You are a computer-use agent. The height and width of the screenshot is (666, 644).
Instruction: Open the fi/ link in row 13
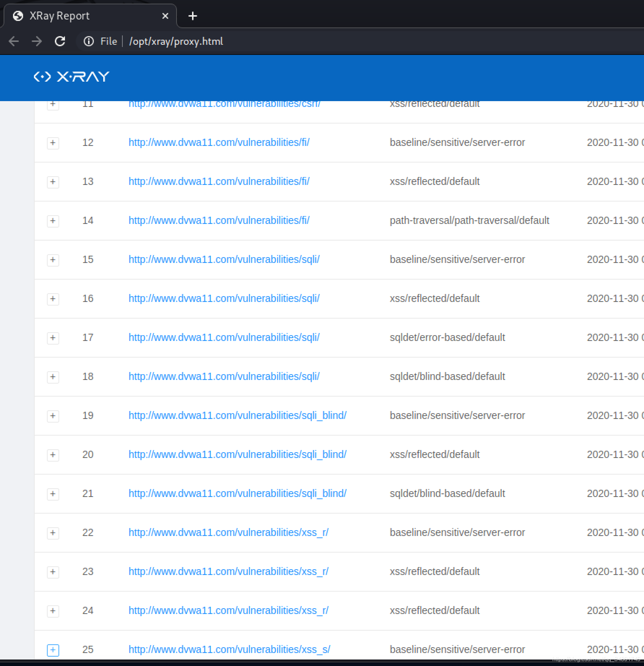click(x=219, y=181)
